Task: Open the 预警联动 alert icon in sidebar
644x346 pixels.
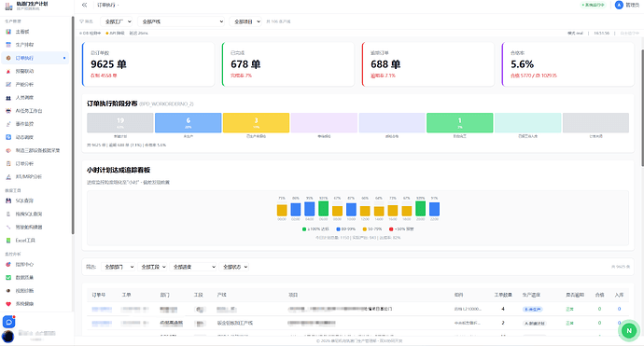Action: pos(8,71)
